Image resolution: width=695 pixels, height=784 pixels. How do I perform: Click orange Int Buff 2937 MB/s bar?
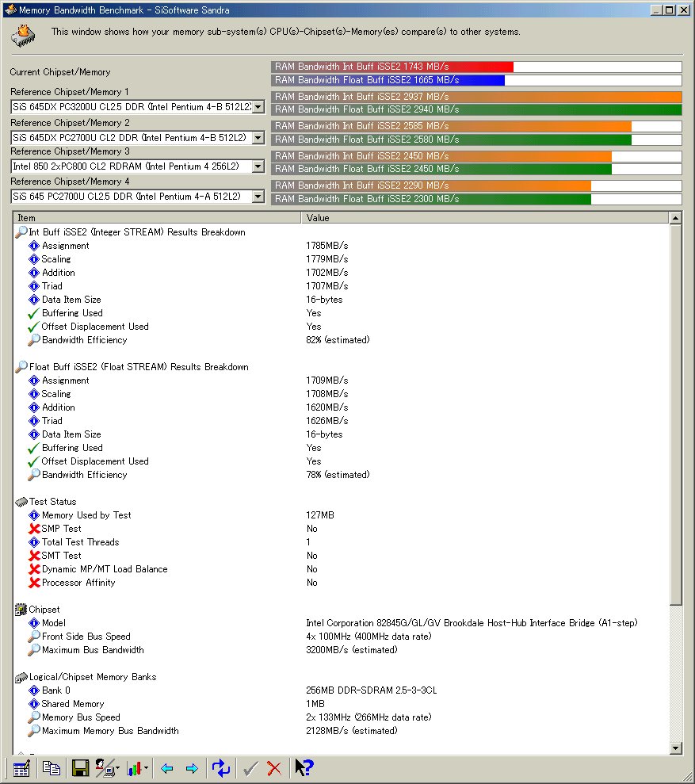(x=476, y=97)
